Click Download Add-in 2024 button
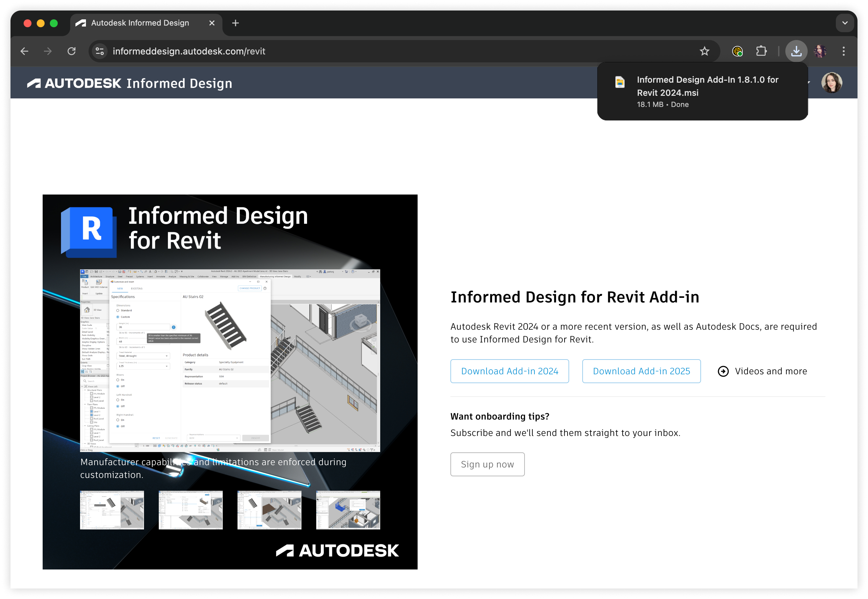Viewport: 868px width, 599px height. [x=509, y=371]
